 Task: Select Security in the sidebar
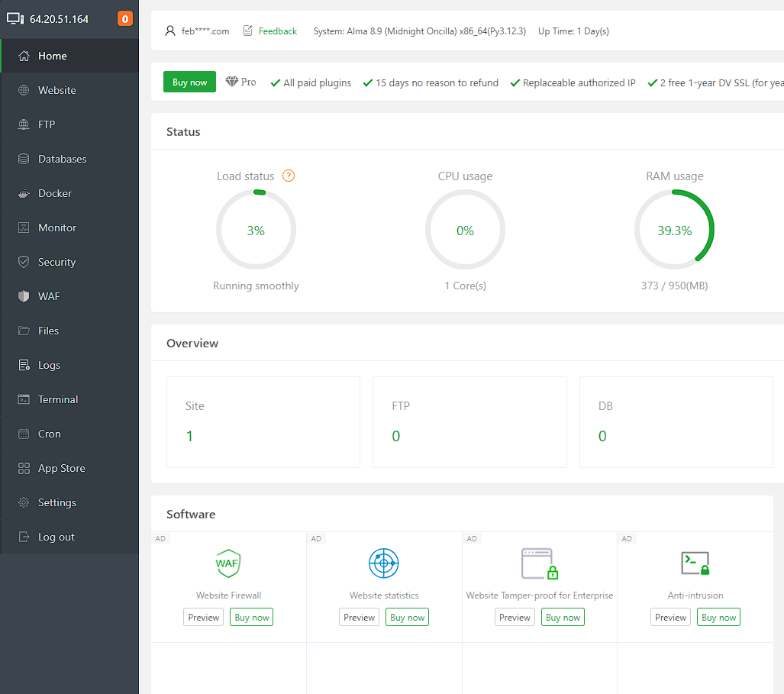pos(70,262)
